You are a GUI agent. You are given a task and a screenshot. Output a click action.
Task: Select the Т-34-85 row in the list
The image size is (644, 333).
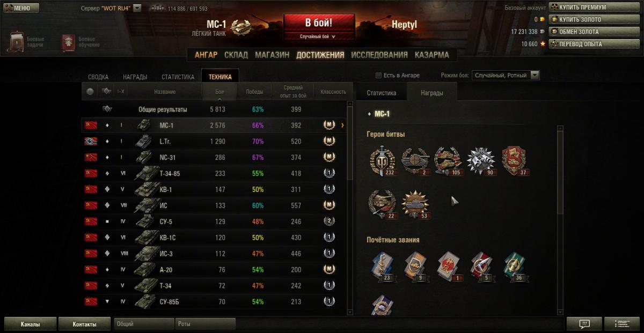[x=214, y=173]
